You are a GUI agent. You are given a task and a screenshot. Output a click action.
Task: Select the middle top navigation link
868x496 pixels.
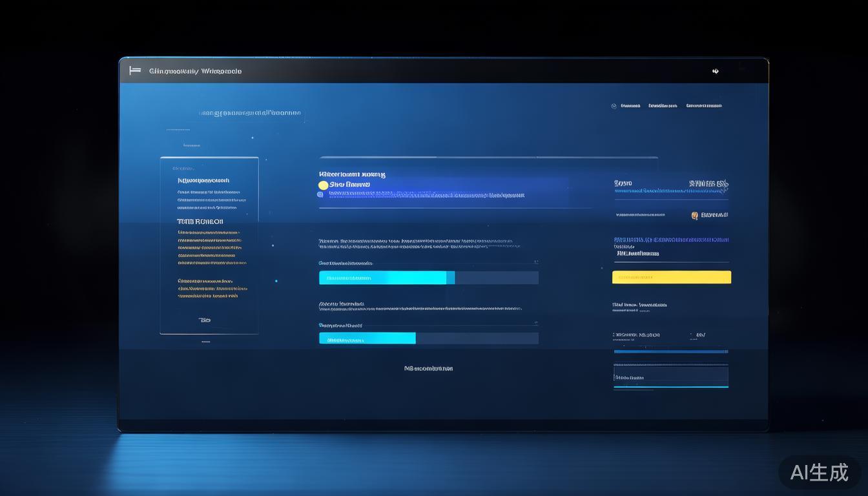[663, 106]
